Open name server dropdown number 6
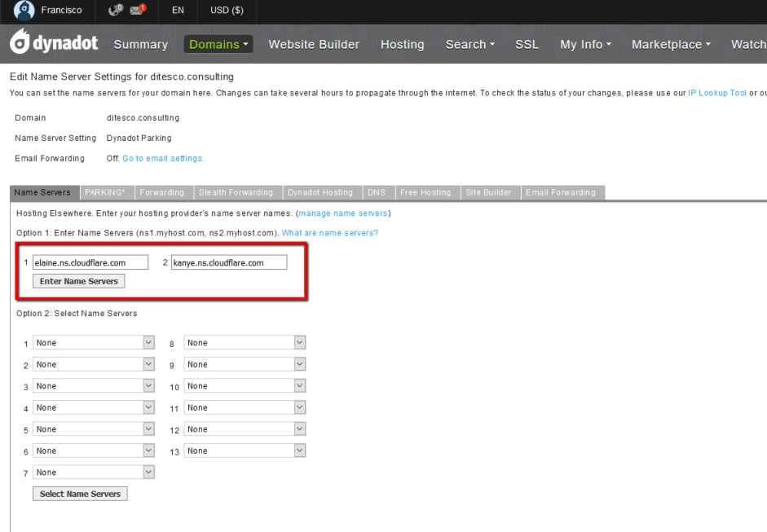 94,451
